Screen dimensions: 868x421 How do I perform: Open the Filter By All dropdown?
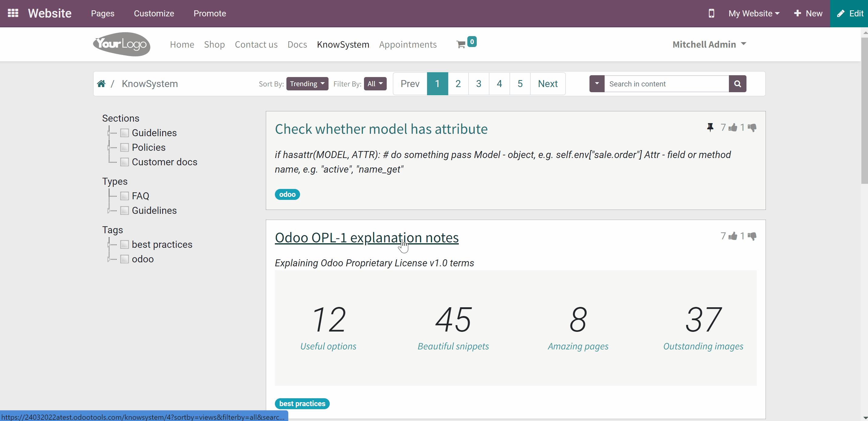click(x=375, y=84)
